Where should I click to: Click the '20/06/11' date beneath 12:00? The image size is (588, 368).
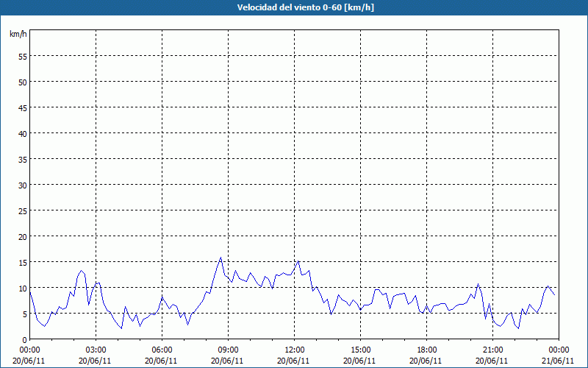(293, 361)
